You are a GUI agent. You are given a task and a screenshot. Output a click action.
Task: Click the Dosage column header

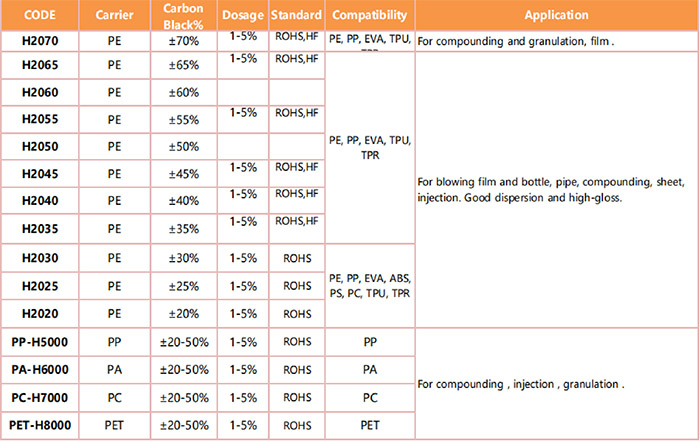coord(243,15)
